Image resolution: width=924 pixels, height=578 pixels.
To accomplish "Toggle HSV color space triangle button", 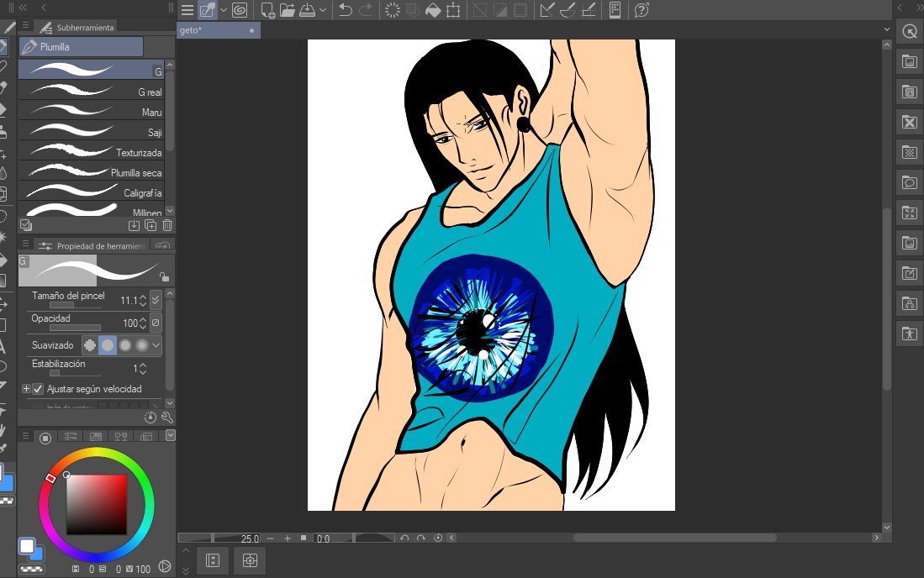I will coord(165,566).
